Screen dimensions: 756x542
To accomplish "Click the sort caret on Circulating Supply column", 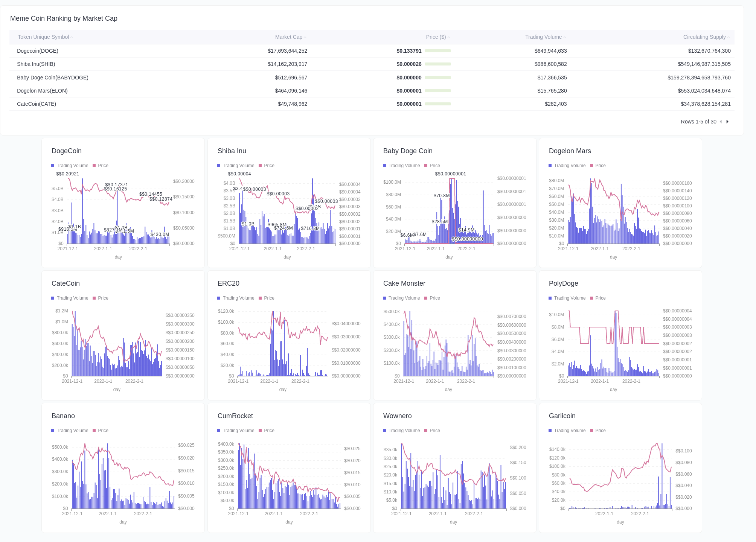I will click(x=729, y=37).
